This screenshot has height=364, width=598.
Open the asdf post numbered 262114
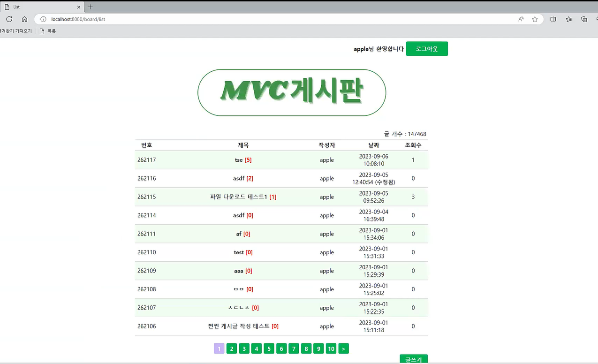click(x=243, y=215)
